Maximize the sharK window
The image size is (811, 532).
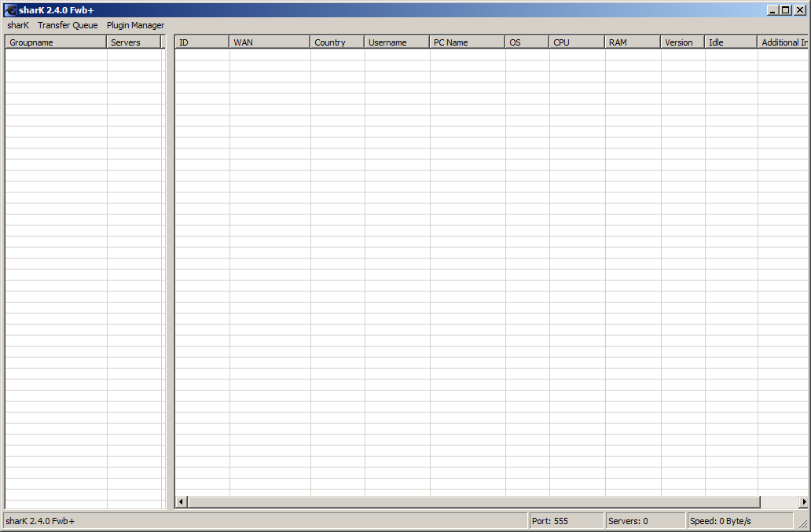point(786,10)
